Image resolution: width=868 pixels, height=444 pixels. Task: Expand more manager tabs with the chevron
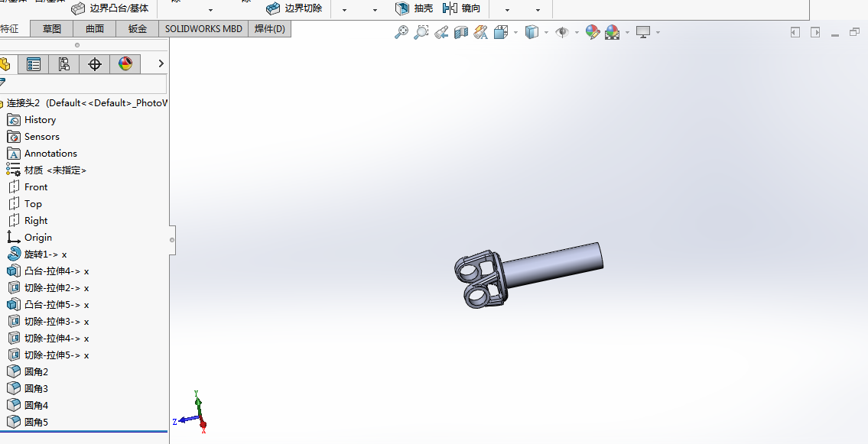(x=161, y=63)
